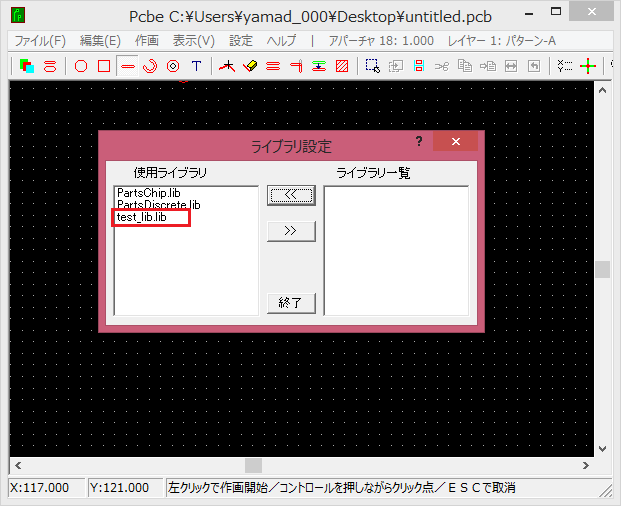Click the dialog's ? help button

pos(419,142)
